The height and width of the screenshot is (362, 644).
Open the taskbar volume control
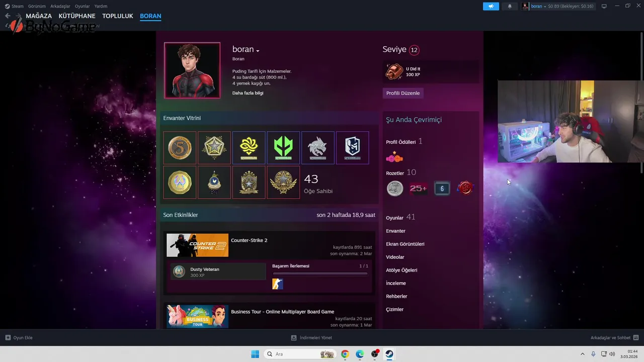tap(612, 354)
